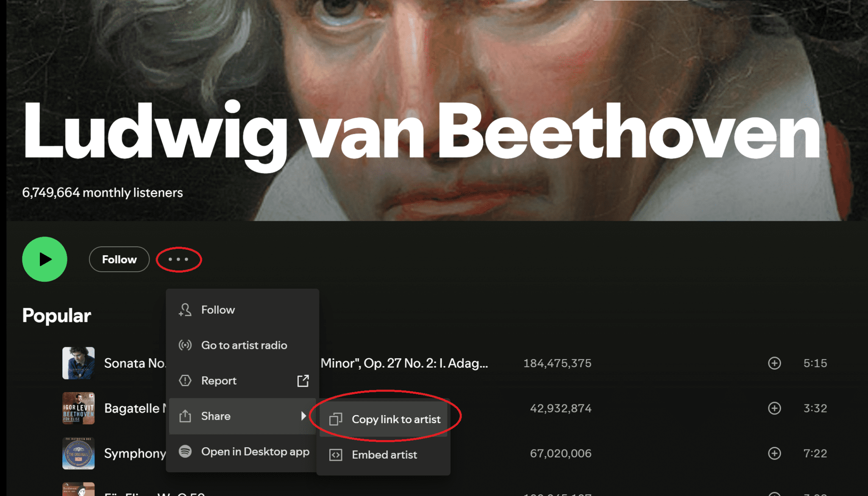Click the Follow button

[119, 259]
